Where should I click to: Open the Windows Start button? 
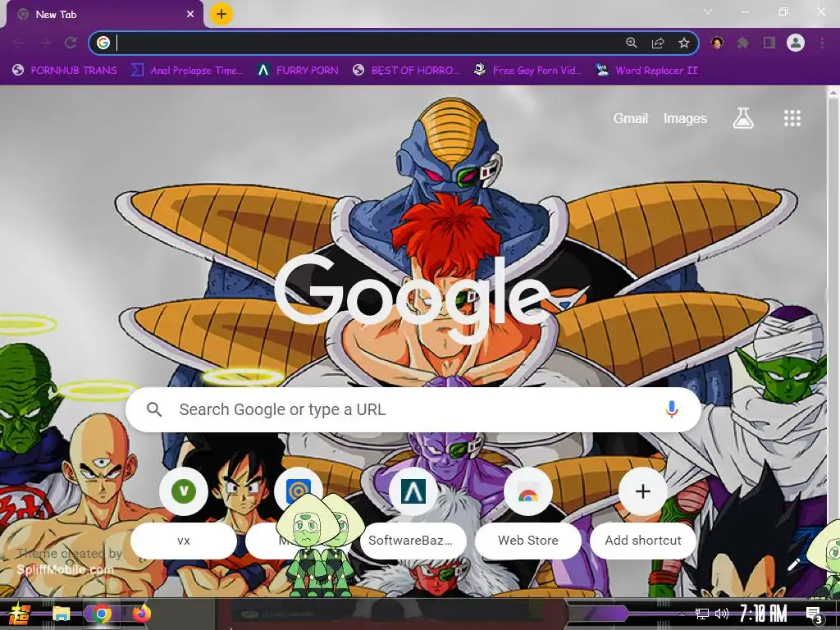(x=20, y=614)
